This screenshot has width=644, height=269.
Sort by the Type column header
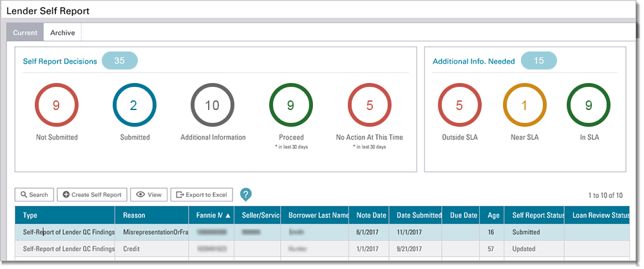[65, 215]
